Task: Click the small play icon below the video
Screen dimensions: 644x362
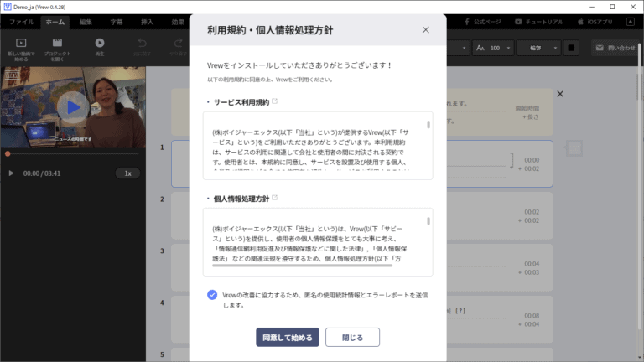Action: point(11,173)
